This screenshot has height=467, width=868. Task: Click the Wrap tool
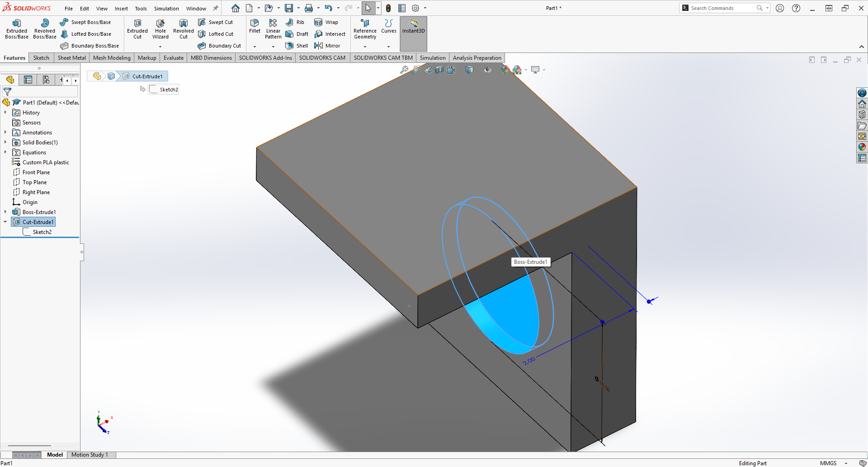pyautogui.click(x=326, y=22)
